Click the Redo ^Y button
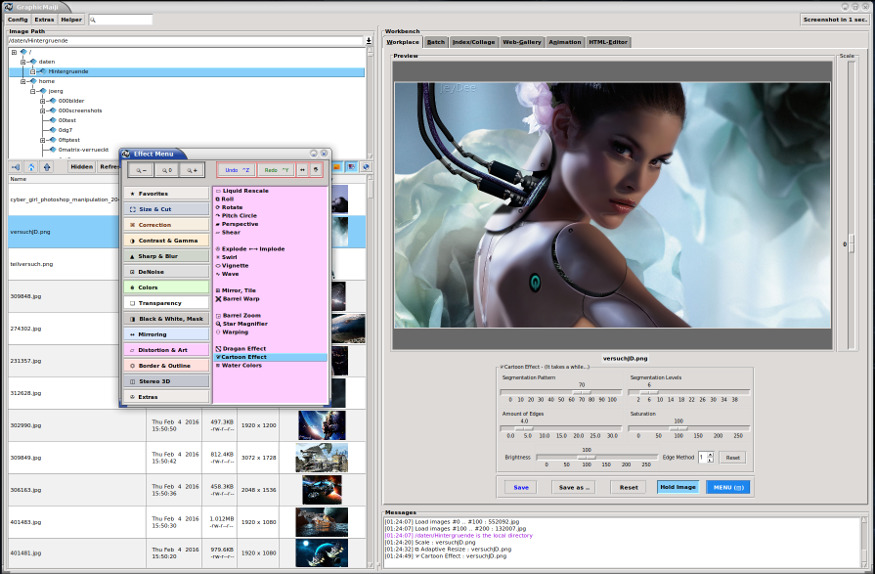Viewport: 875px width, 574px height. click(276, 170)
